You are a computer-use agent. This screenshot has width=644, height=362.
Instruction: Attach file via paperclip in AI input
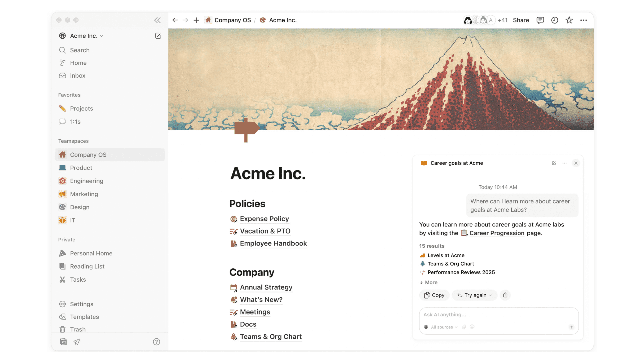(464, 327)
